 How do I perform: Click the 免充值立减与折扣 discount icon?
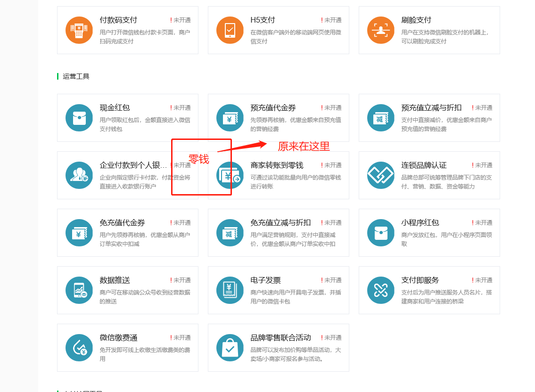click(230, 233)
